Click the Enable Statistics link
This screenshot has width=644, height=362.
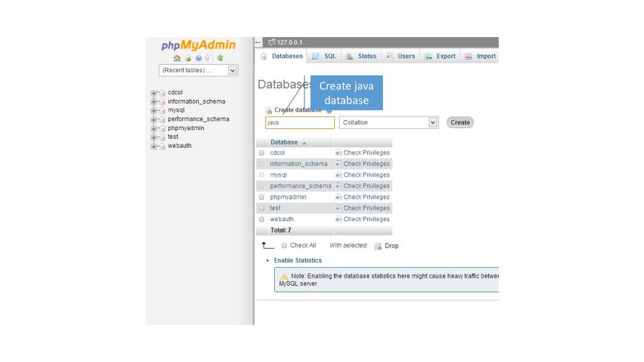297,260
